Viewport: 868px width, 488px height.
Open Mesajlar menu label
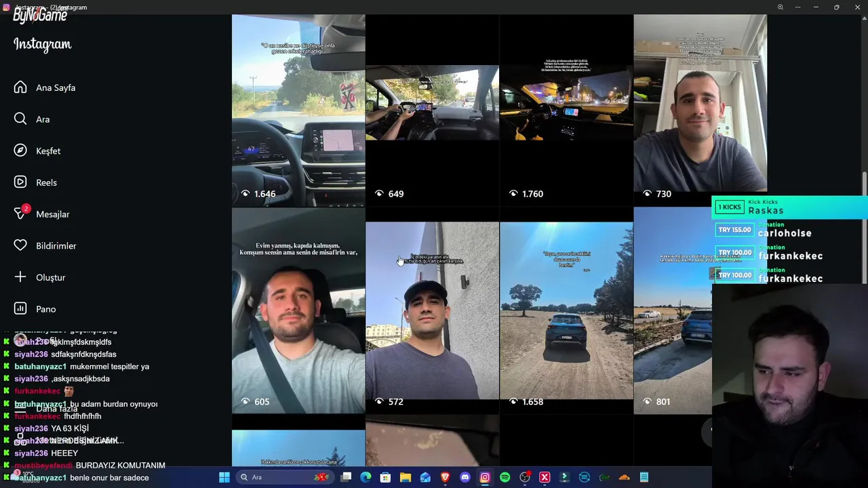click(x=53, y=214)
